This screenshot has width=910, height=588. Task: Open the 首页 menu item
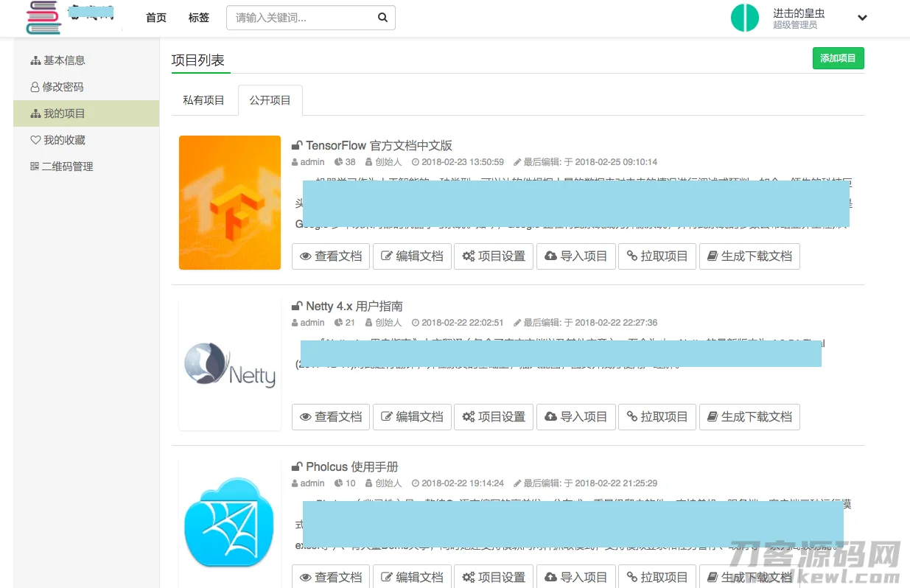pyautogui.click(x=155, y=18)
